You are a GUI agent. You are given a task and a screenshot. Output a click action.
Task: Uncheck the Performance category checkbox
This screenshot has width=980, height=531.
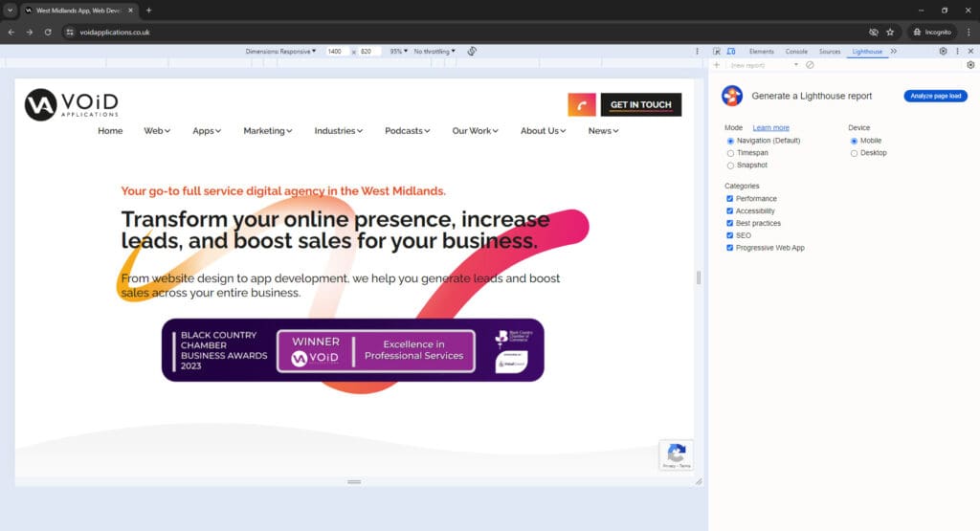(730, 199)
